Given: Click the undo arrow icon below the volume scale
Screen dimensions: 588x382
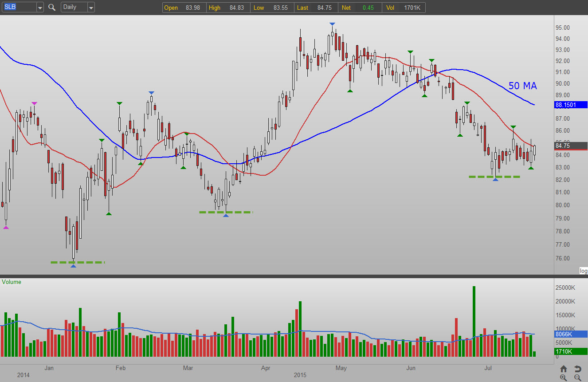Looking at the screenshot, I should click(577, 369).
